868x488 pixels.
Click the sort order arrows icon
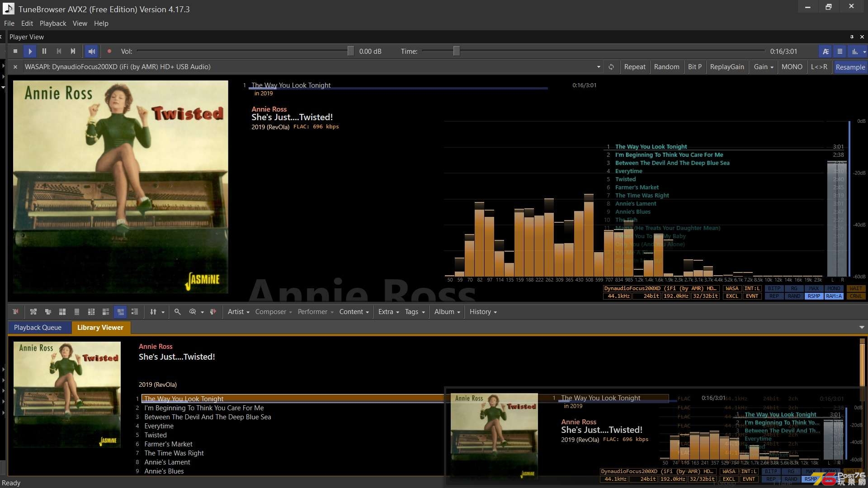click(x=153, y=312)
